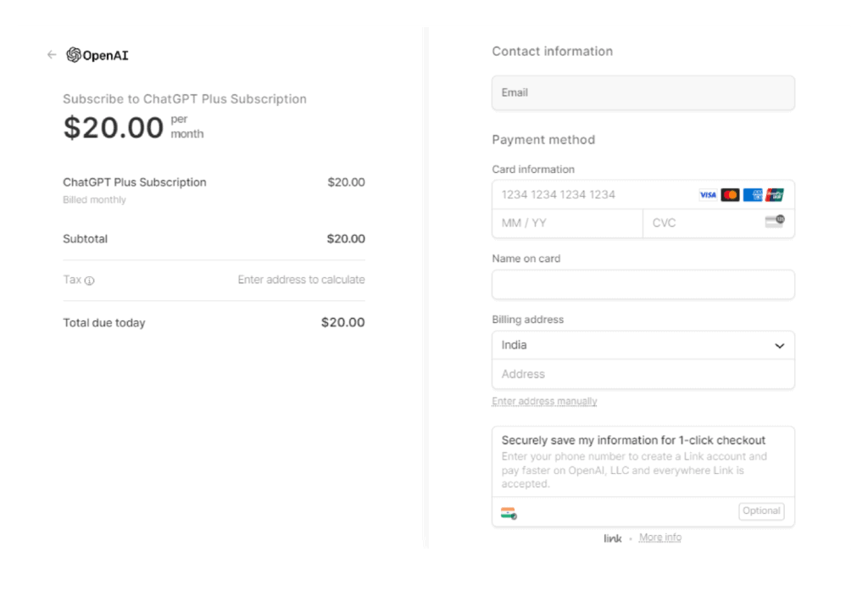Click the Visa card icon
Viewport: 868px width, 591px height.
[x=708, y=195]
